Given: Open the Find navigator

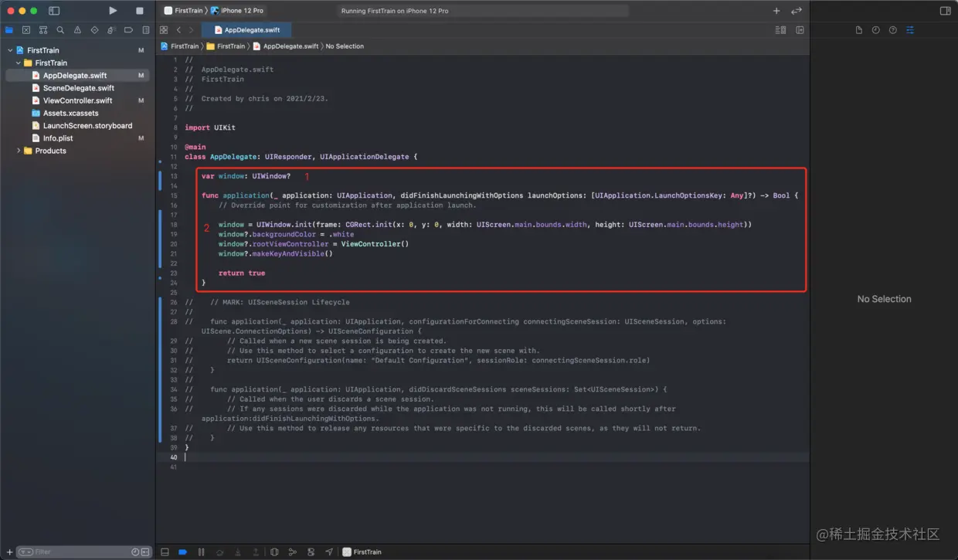Looking at the screenshot, I should tap(59, 29).
